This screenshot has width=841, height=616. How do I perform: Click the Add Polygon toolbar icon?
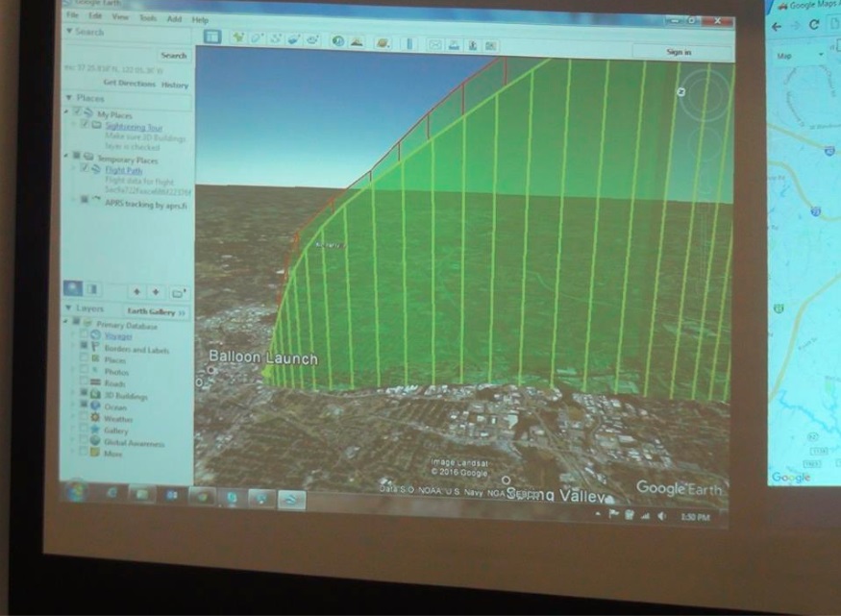click(258, 39)
